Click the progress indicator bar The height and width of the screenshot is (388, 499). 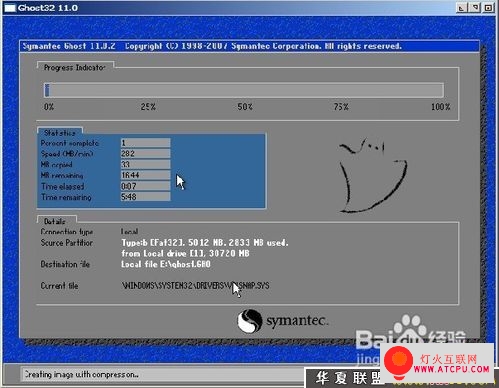[244, 90]
